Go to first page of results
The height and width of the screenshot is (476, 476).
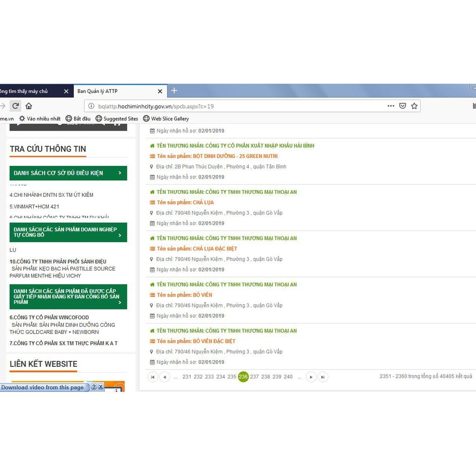pos(152,377)
